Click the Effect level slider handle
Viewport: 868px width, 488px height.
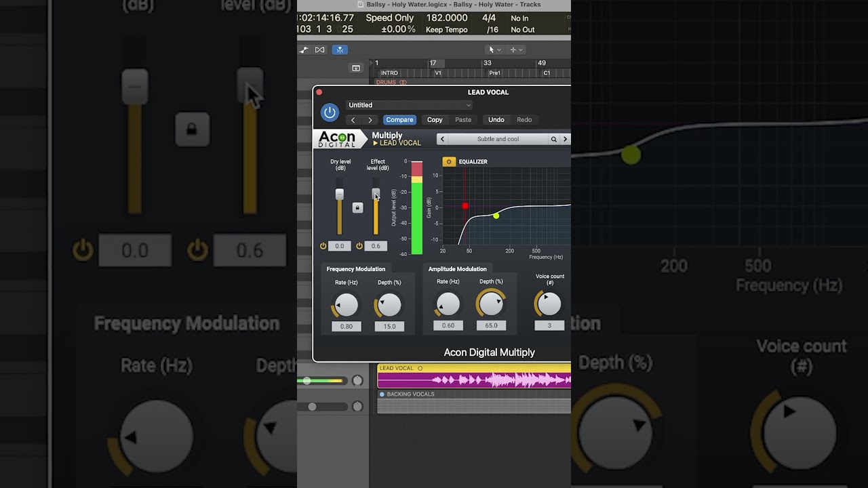(x=376, y=194)
